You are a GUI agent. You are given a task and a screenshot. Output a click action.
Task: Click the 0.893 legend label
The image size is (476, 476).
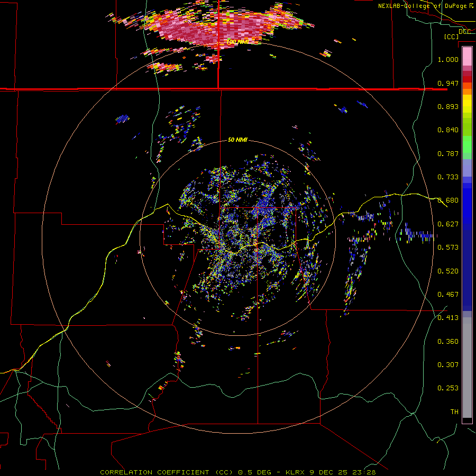tap(448, 106)
